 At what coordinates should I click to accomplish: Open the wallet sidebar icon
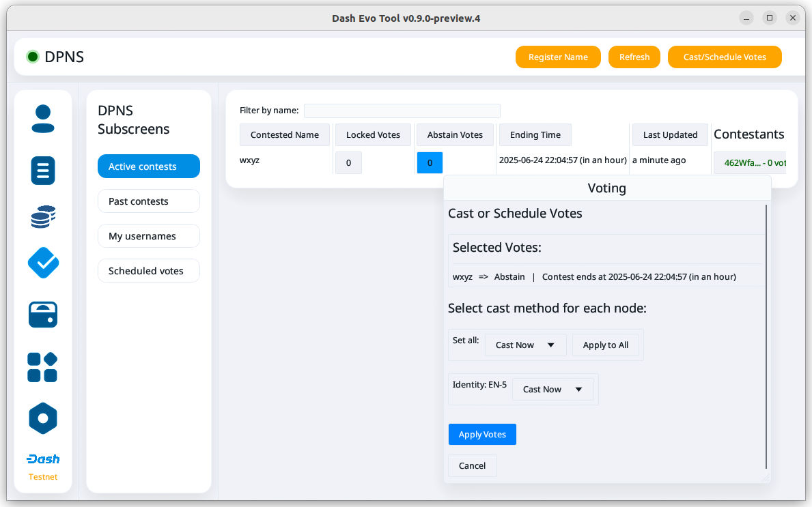(43, 315)
